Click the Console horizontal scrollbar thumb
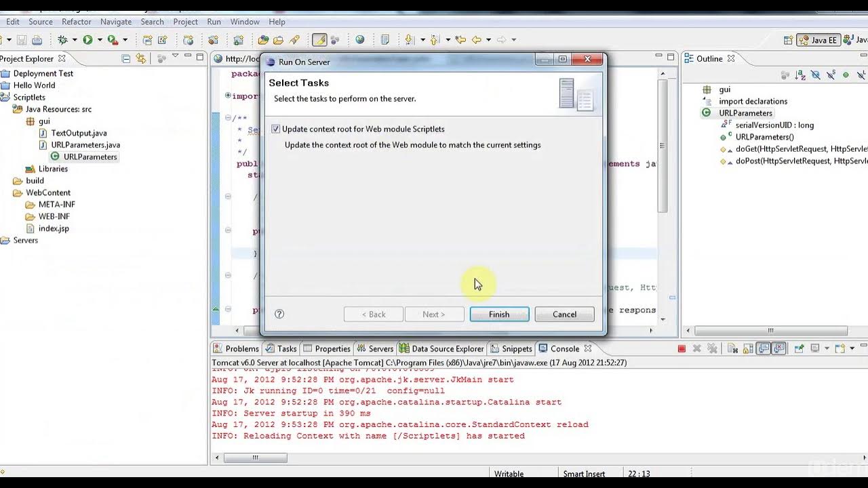Viewport: 868px width, 488px height. [x=255, y=457]
